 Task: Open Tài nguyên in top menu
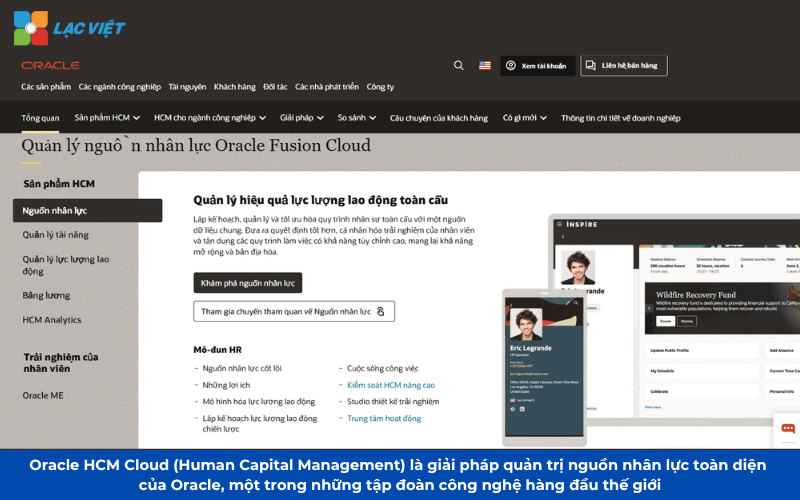click(x=187, y=87)
